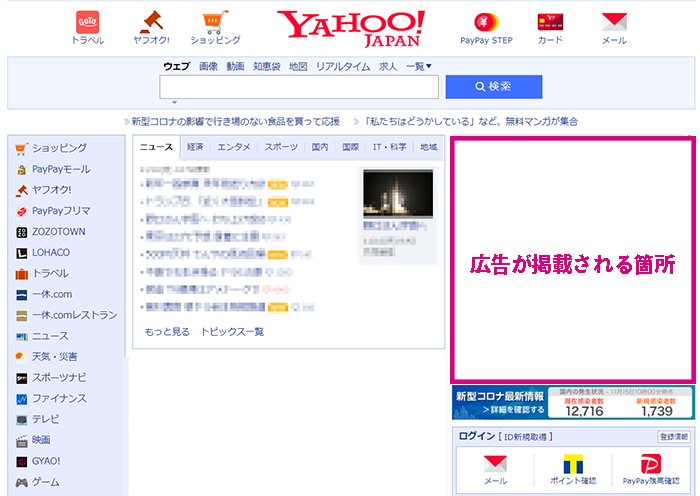Switch to the エンタメ news tab
Image resolution: width=700 pixels, height=496 pixels.
pos(233,147)
